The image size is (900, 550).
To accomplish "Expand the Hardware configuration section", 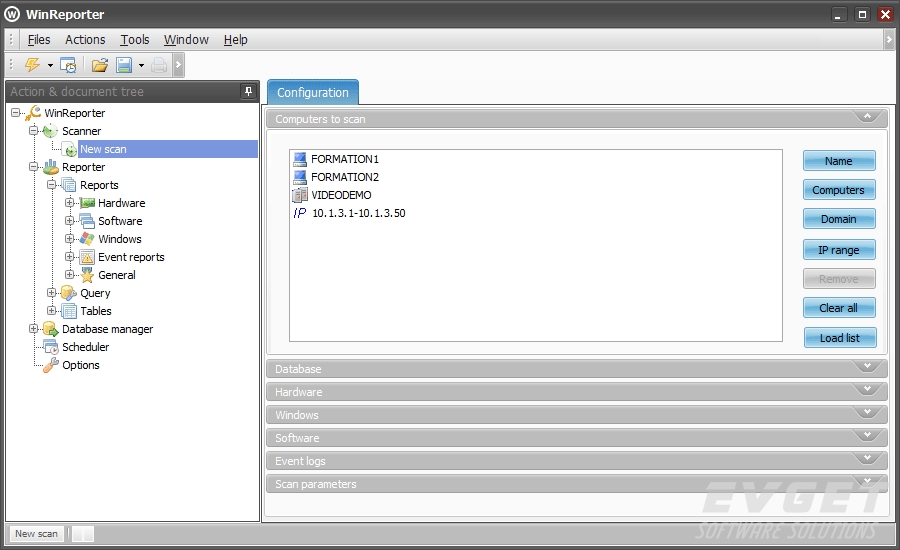I will [867, 390].
